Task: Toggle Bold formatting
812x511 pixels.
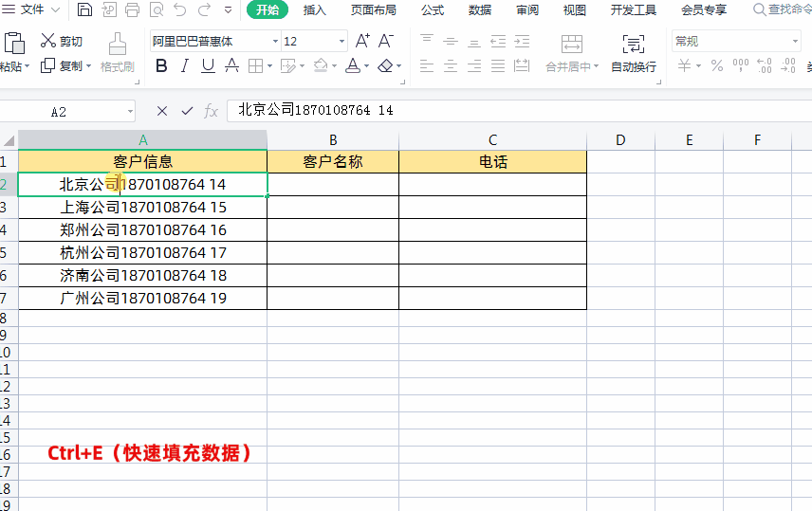Action: pos(160,66)
